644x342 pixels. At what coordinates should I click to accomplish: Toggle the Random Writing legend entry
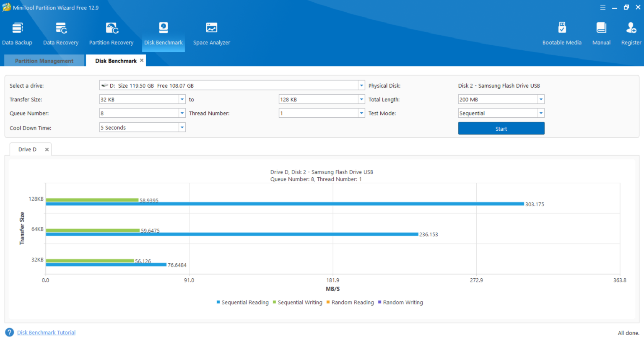[402, 303]
